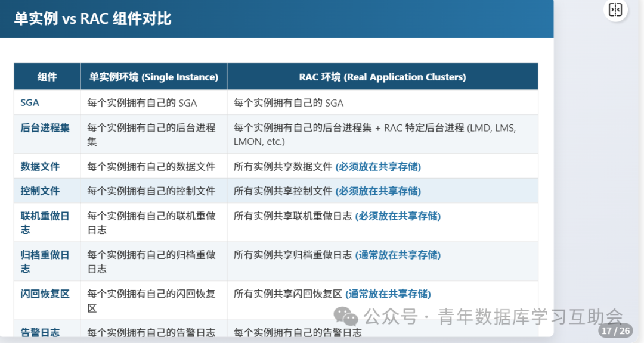Click the 数据文件 row label

click(41, 167)
